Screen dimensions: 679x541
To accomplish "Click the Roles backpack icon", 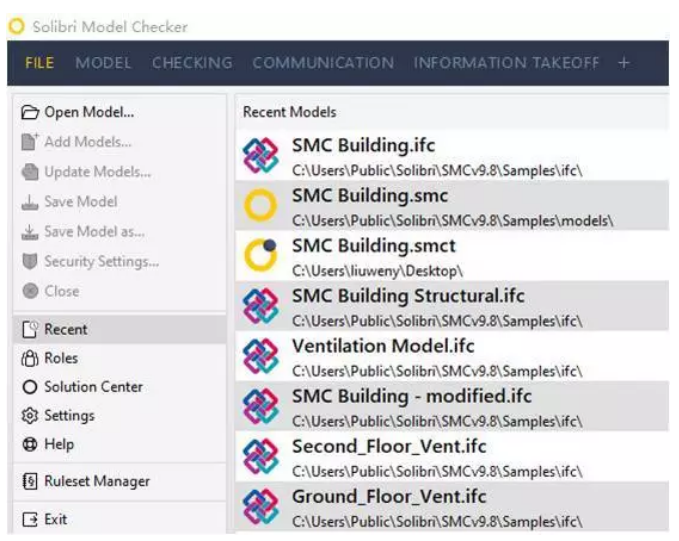I will click(x=30, y=358).
